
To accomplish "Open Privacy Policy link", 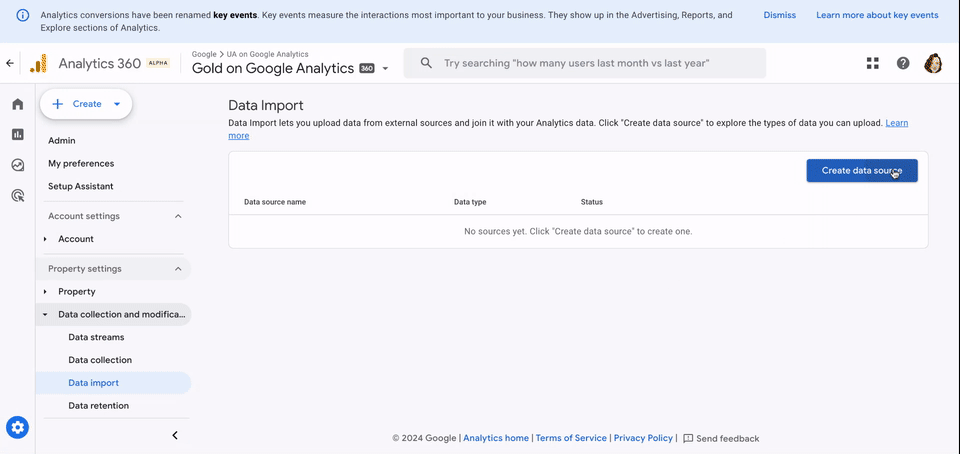I will tap(643, 438).
